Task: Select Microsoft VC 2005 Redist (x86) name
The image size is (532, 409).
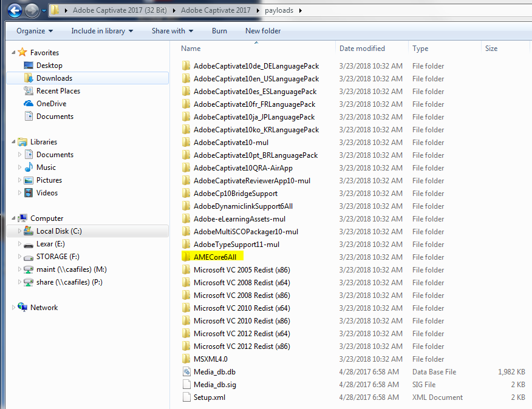Action: [x=242, y=270]
